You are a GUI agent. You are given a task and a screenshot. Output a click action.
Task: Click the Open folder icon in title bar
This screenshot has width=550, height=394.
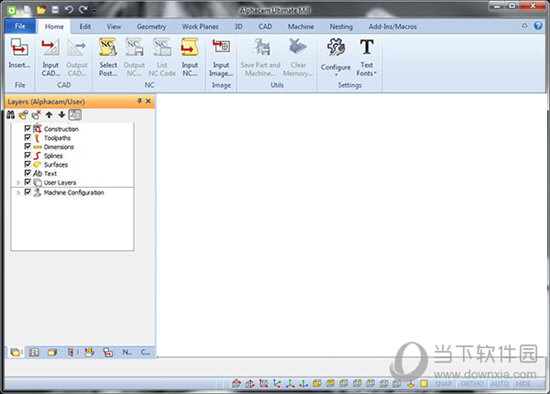click(x=41, y=10)
